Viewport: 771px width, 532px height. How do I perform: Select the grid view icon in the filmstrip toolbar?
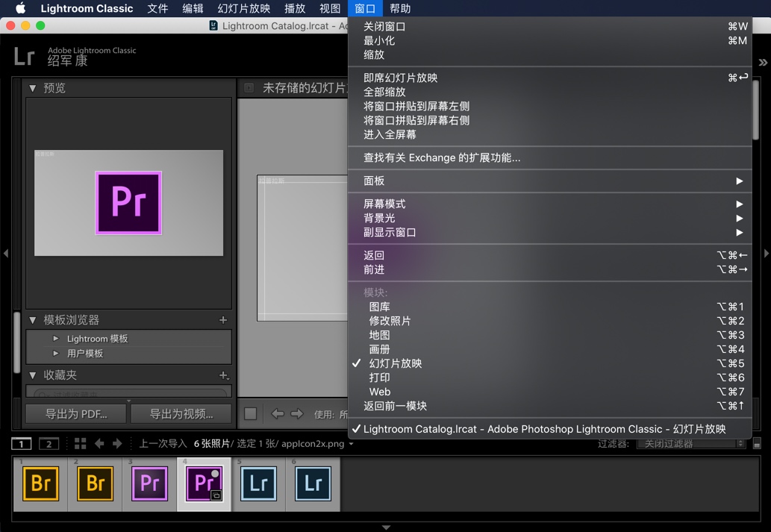79,443
